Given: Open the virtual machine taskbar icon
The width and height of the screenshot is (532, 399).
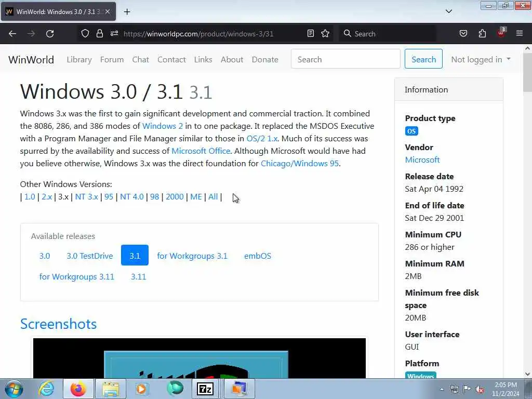Looking at the screenshot, I should point(239,389).
